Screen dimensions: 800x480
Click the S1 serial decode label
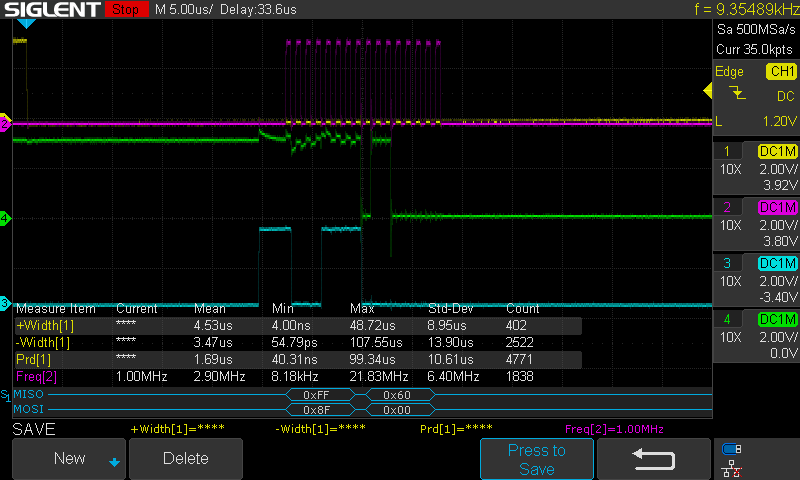coord(5,395)
